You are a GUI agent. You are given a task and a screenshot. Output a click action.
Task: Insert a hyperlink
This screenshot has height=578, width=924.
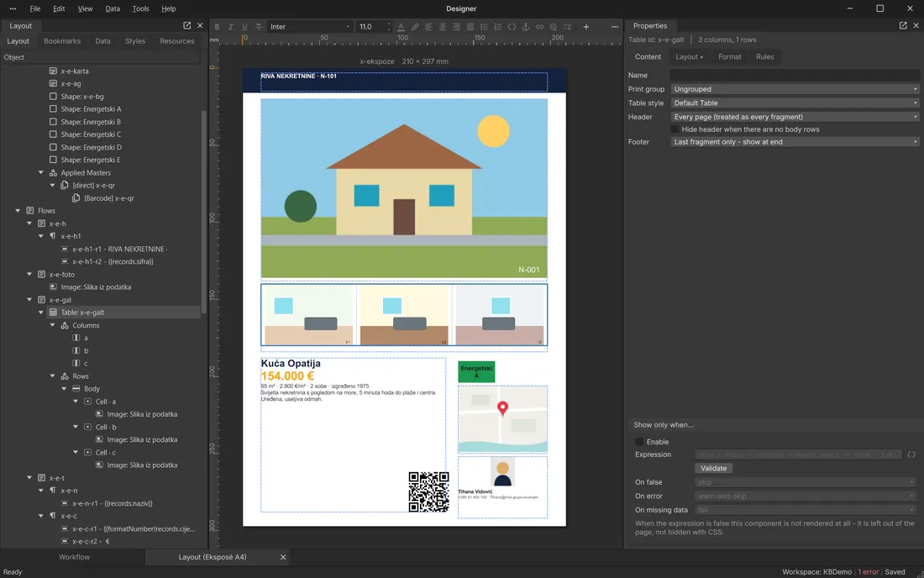tap(539, 27)
